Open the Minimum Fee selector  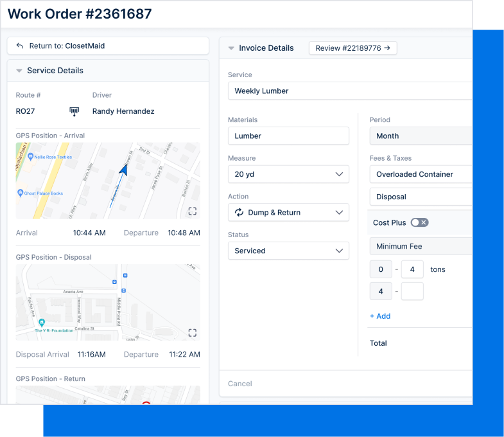coord(421,246)
